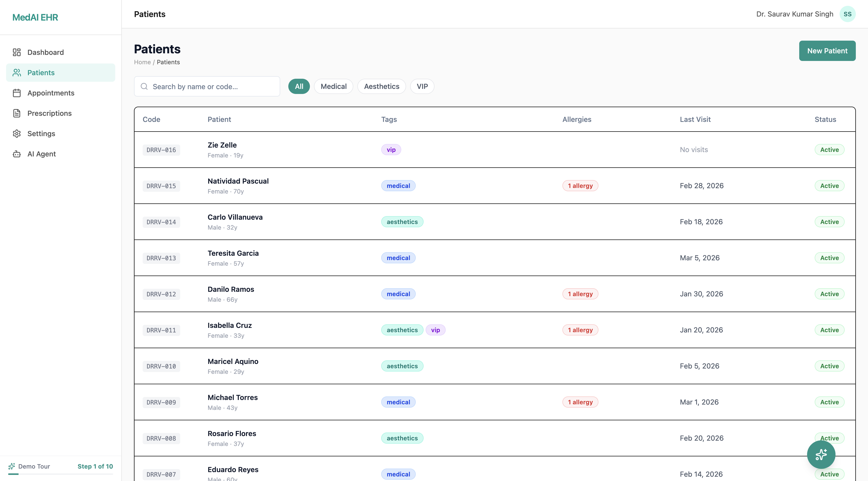868x481 pixels.
Task: Filter patients by Aesthetics
Action: (x=381, y=86)
